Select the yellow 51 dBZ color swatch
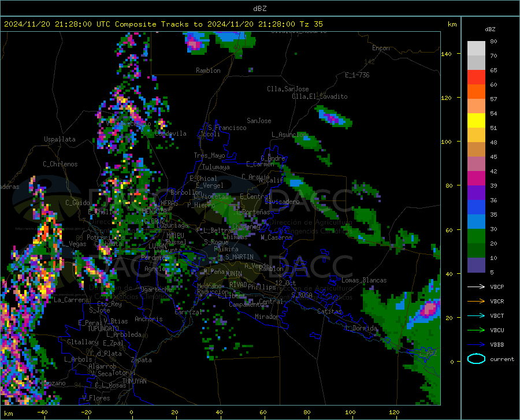520x420 pixels. 476,121
